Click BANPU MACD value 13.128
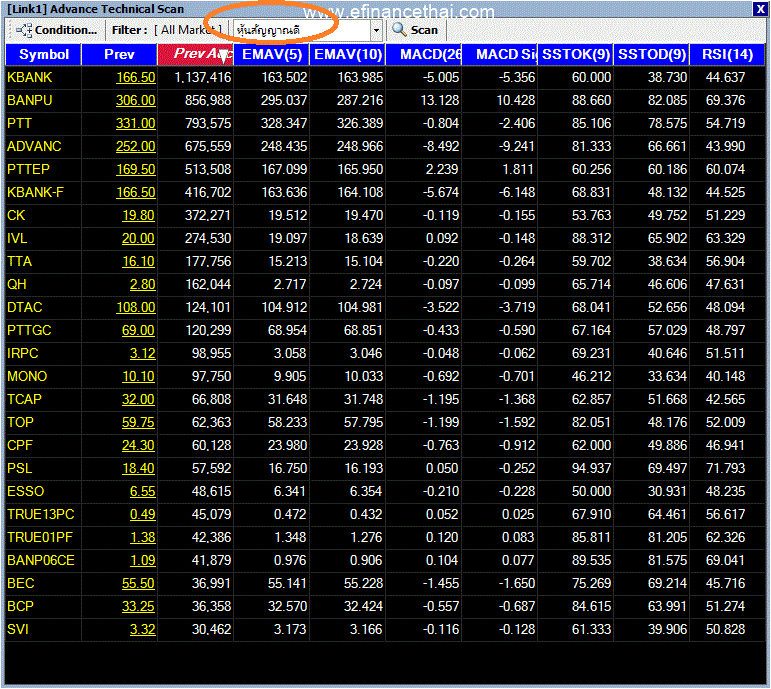771x689 pixels. (x=440, y=100)
